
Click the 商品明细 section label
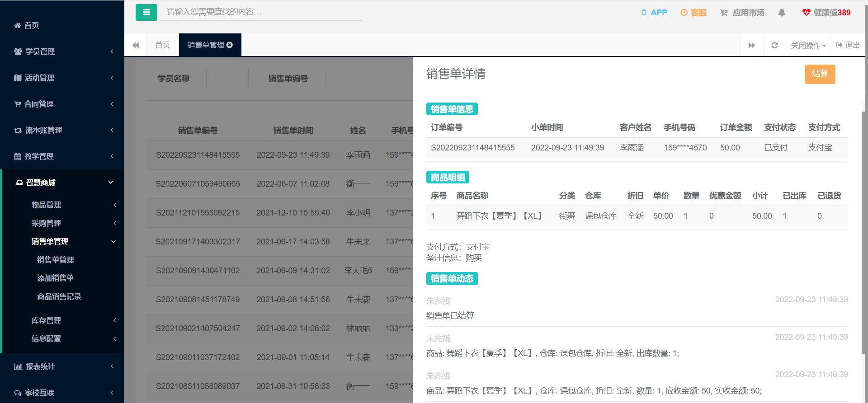pyautogui.click(x=448, y=178)
